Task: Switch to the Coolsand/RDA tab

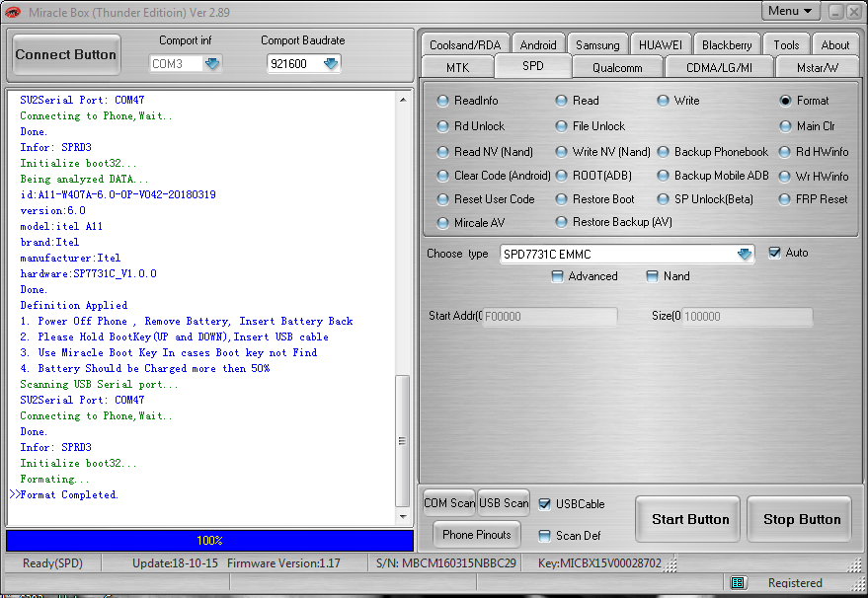Action: click(465, 44)
